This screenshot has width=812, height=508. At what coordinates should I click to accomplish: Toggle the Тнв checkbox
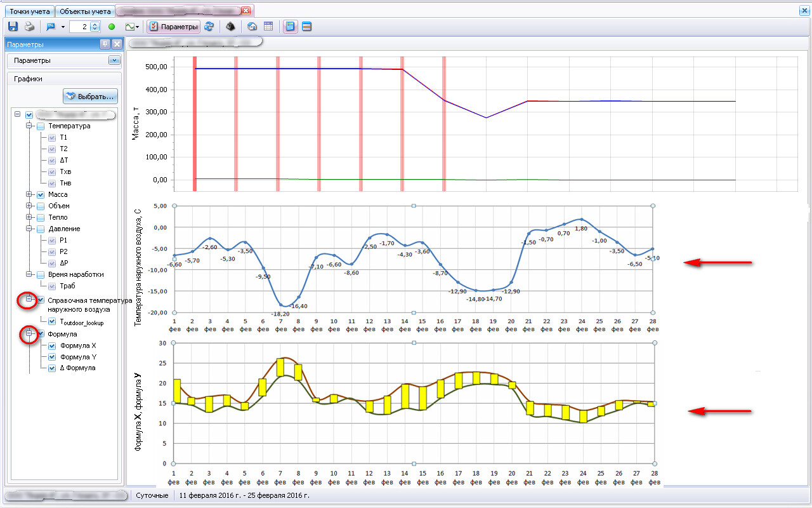52,183
